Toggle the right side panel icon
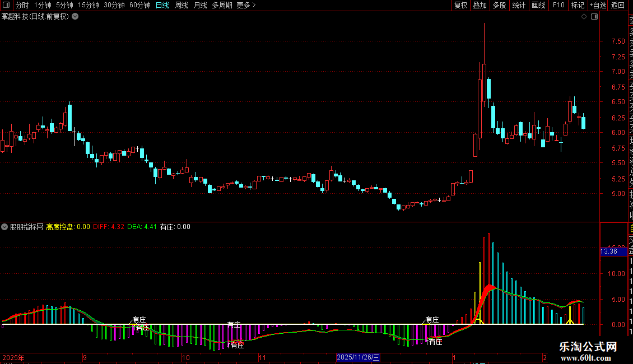 [x=594, y=17]
